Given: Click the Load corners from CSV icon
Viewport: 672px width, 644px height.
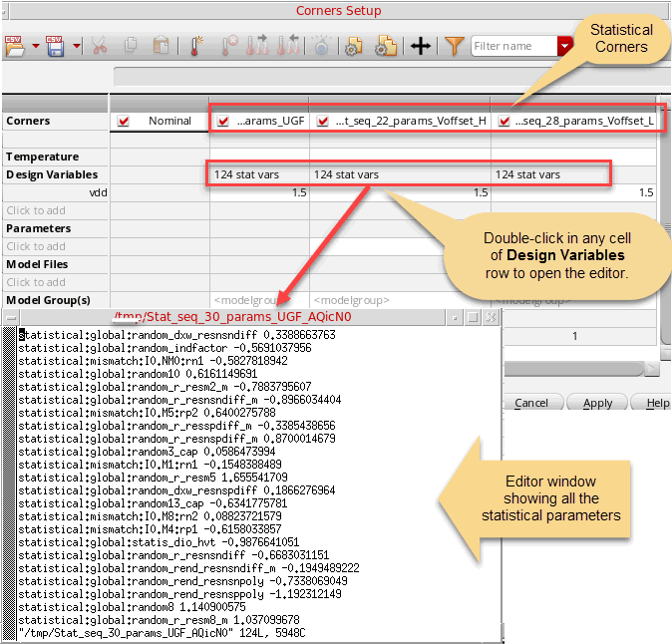Looking at the screenshot, I should pos(14,46).
